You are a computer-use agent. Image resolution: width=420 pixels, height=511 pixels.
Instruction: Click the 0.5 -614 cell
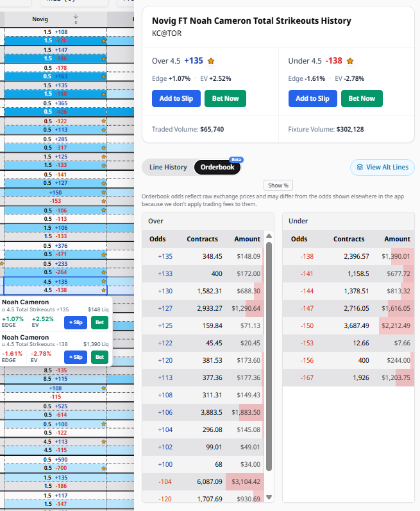pyautogui.click(x=55, y=415)
